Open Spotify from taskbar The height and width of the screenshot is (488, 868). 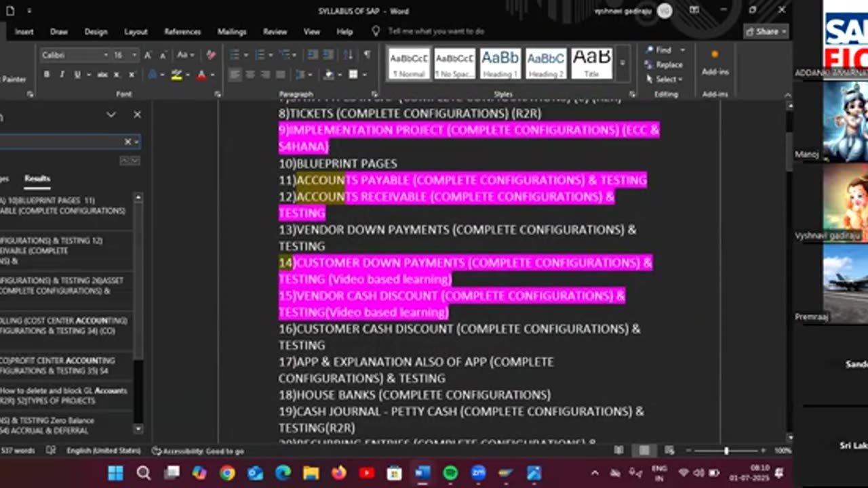pyautogui.click(x=450, y=472)
